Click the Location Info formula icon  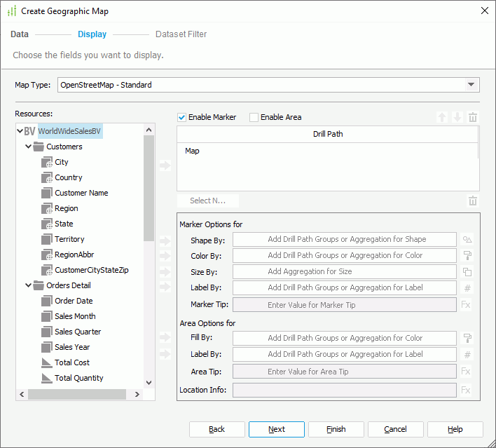click(x=467, y=390)
